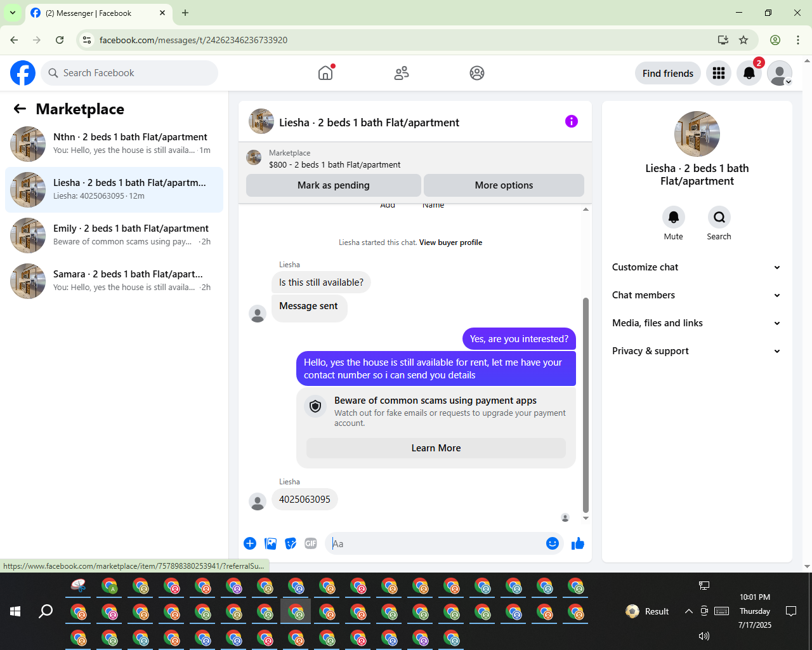Close the Messenger browser tab
This screenshot has width=812, height=650.
[162, 13]
